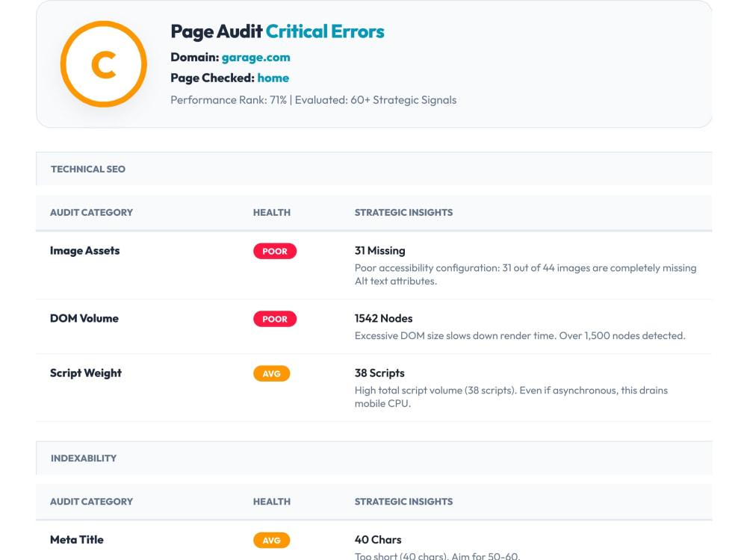Click the Performance Rank 71% text
The image size is (747, 560).
click(229, 100)
